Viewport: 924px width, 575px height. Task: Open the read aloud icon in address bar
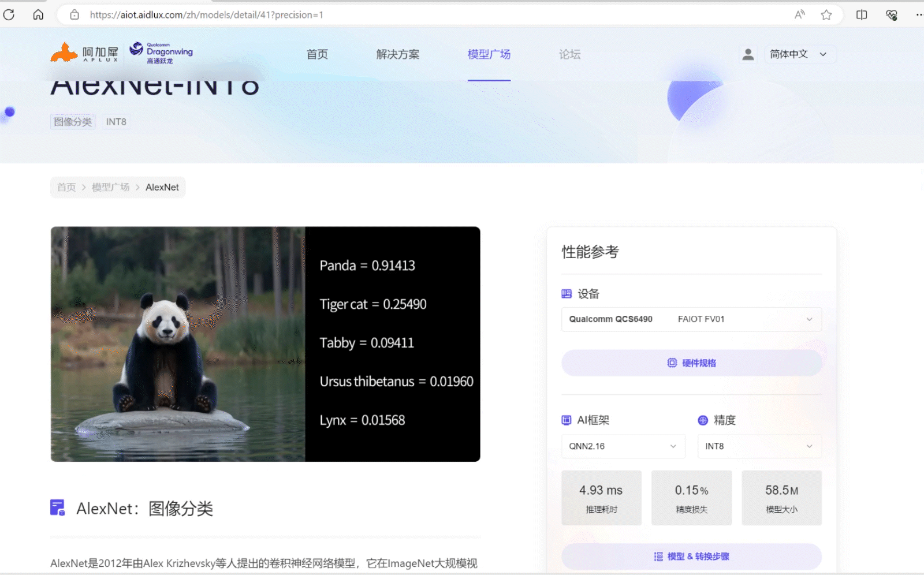[800, 14]
